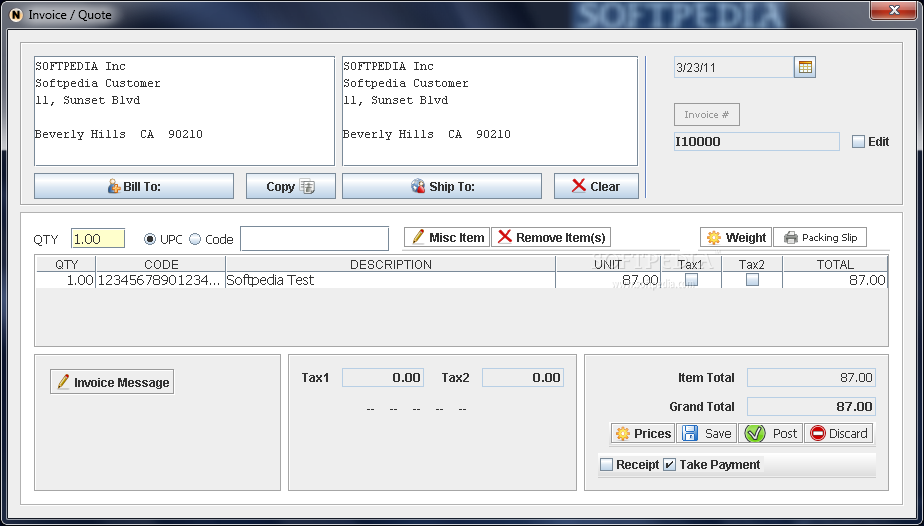Click the Grand Total field
The height and width of the screenshot is (526, 924).
(x=811, y=406)
